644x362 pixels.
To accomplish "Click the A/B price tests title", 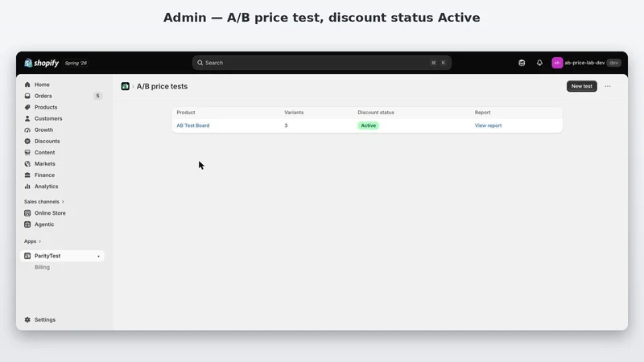I will point(163,86).
